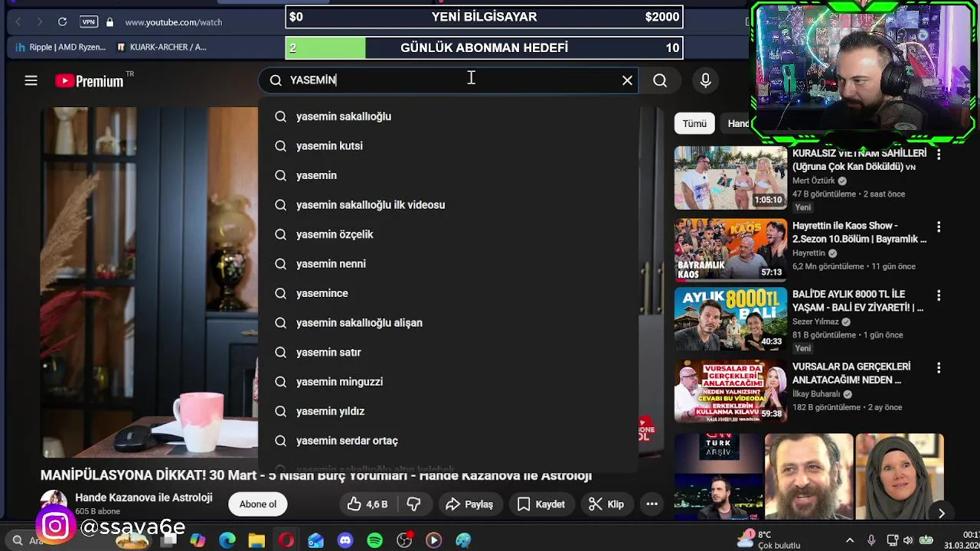The image size is (980, 551).
Task: Open more actions three-dot menu under video
Action: pos(652,504)
